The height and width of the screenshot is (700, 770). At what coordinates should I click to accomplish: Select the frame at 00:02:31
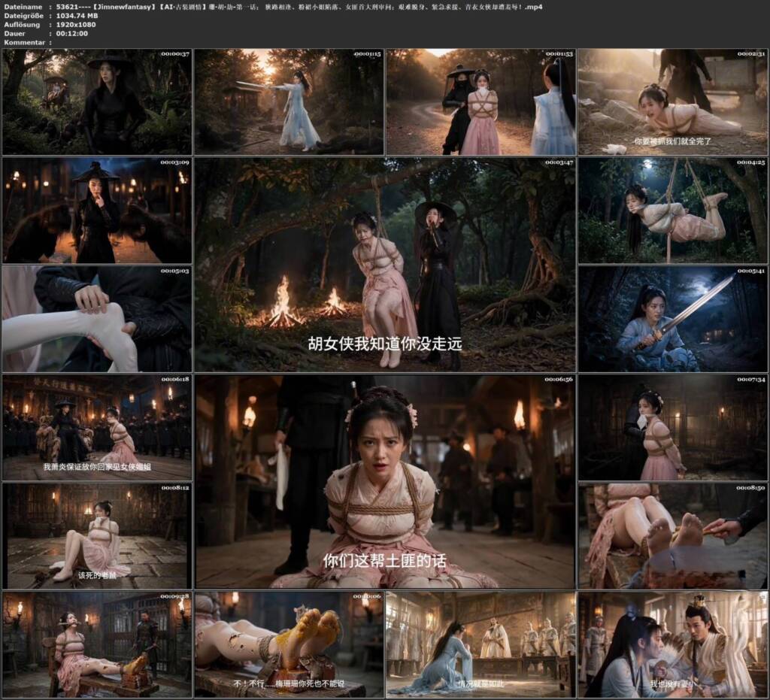pyautogui.click(x=673, y=102)
